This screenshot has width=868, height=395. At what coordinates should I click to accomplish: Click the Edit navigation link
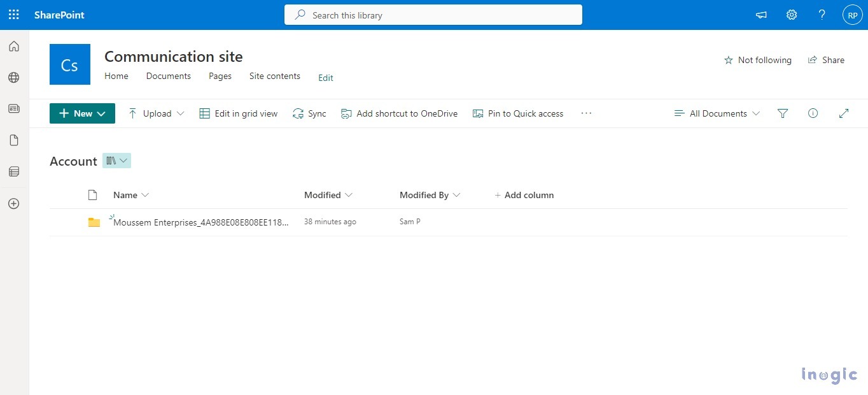(326, 78)
